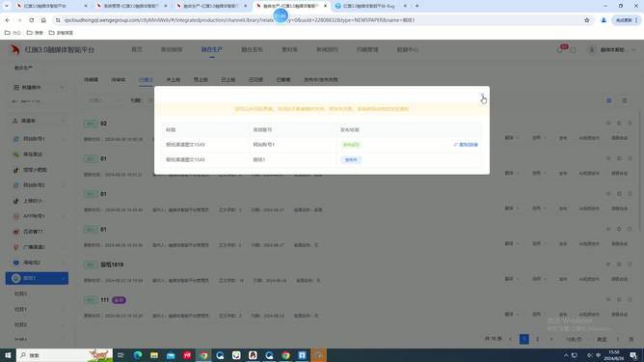644x362 pixels.
Task: Expand the username dropdown arrow in the header
Action: point(633,50)
